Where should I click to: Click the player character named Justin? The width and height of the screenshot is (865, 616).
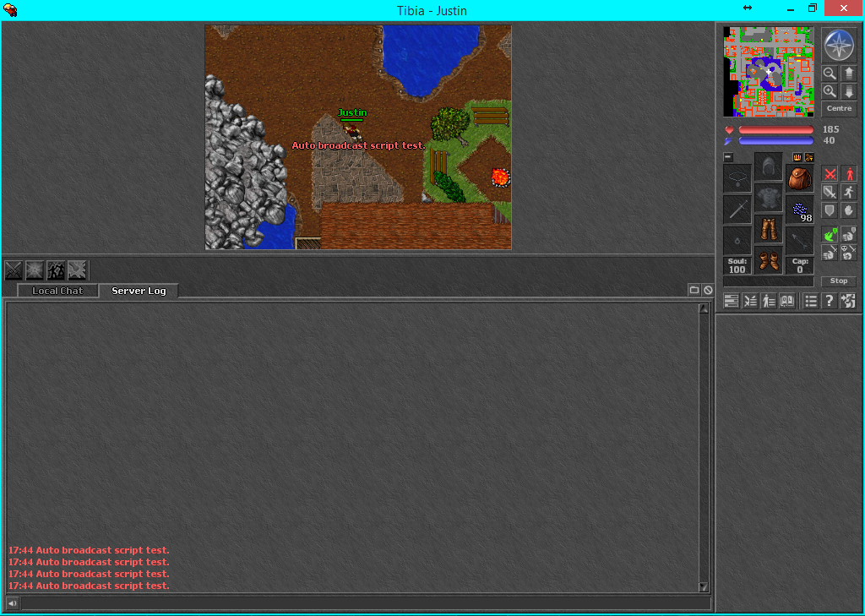(x=352, y=130)
